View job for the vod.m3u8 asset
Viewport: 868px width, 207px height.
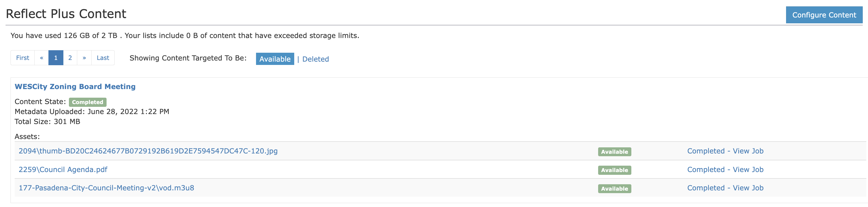pos(725,188)
